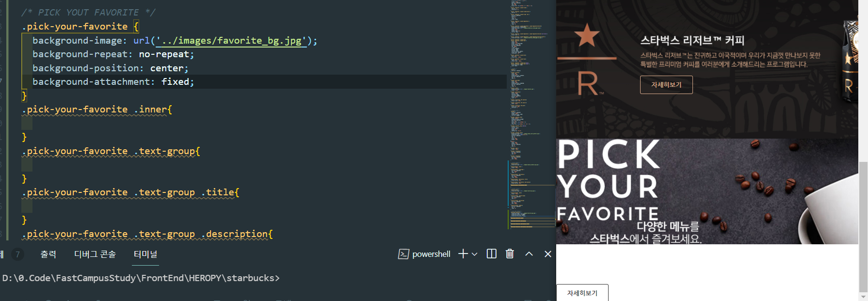The image size is (868, 301).
Task: Click the .pick-your-favorite .text-group .description{ line
Action: coord(147,234)
